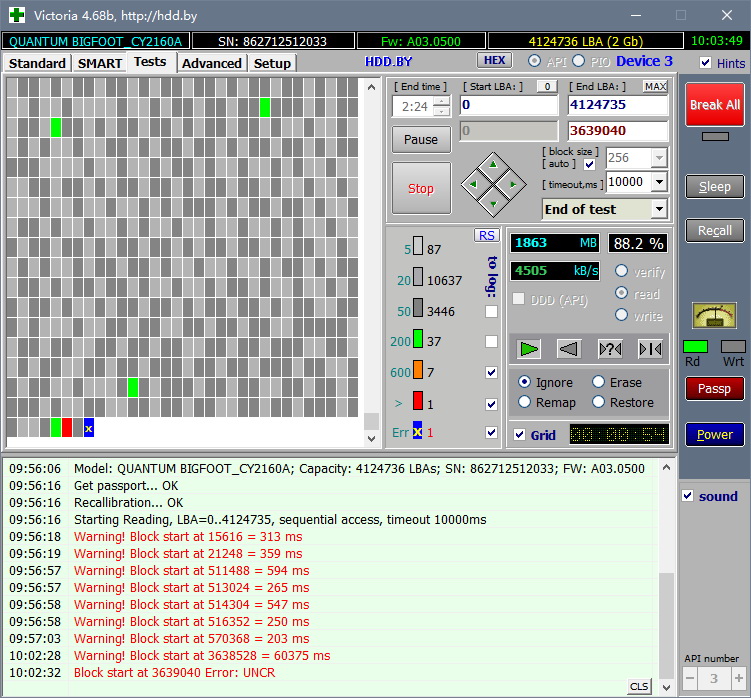Switch to the SMART tab
The height and width of the screenshot is (698, 751).
pos(100,63)
